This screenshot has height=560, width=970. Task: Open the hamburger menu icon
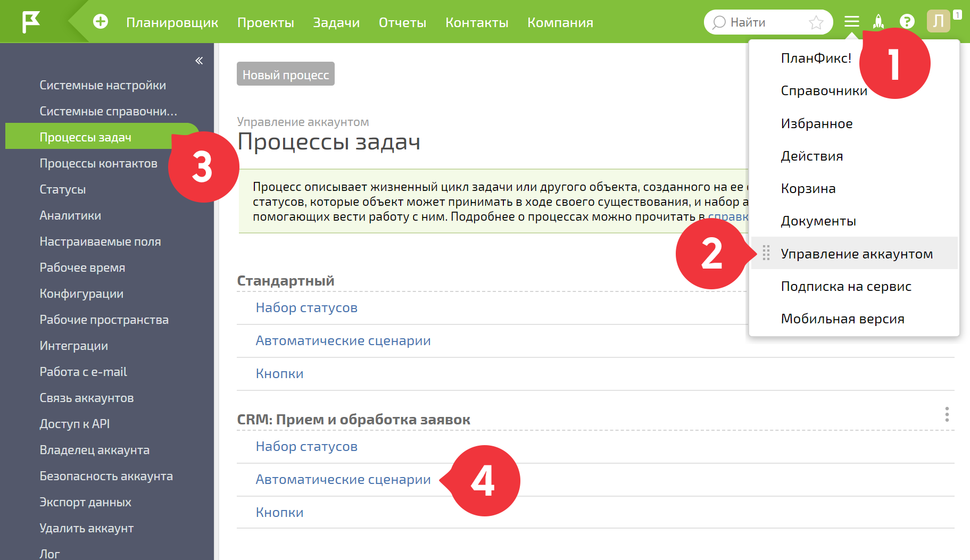[851, 22]
